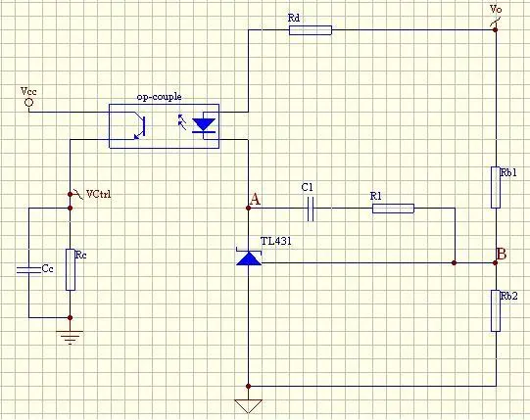This screenshot has height=420, width=530.
Task: Click the Cc capacitor symbol
Action: pos(28,269)
